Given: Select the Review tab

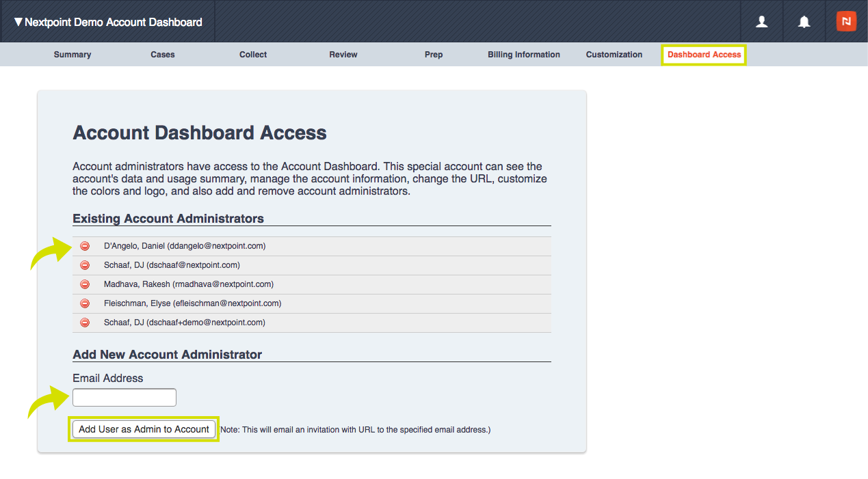Looking at the screenshot, I should pos(343,55).
